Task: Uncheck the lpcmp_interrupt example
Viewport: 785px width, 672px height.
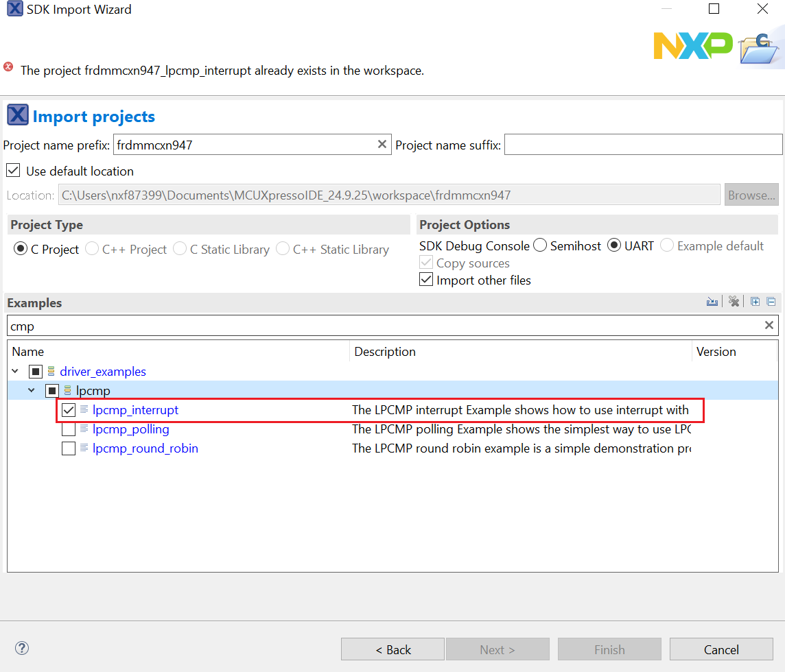Action: point(67,409)
